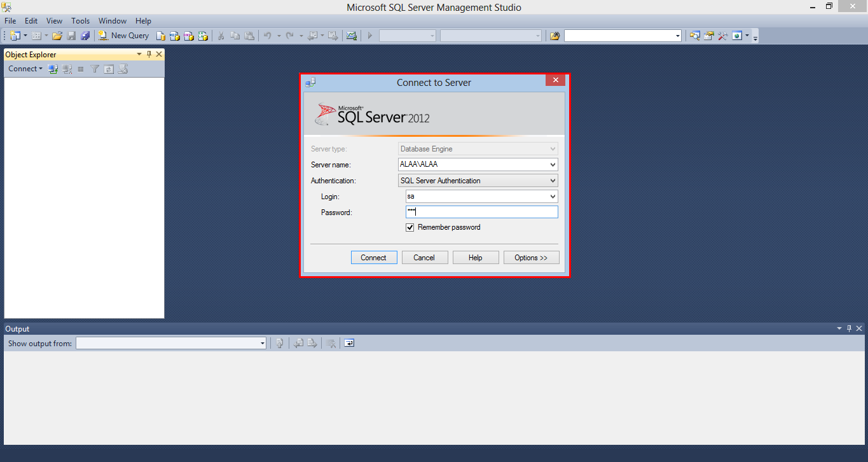Viewport: 868px width, 462px height.
Task: Click the Help button in dialog
Action: (x=475, y=258)
